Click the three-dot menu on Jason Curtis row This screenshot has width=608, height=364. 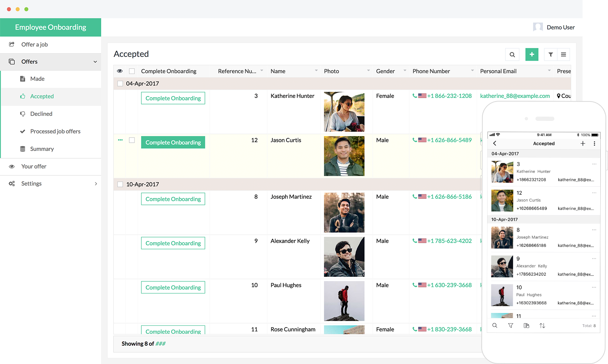point(121,140)
